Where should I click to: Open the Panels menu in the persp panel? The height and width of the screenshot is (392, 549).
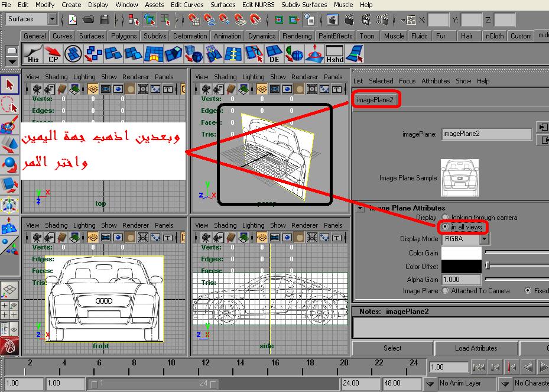pyautogui.click(x=333, y=77)
